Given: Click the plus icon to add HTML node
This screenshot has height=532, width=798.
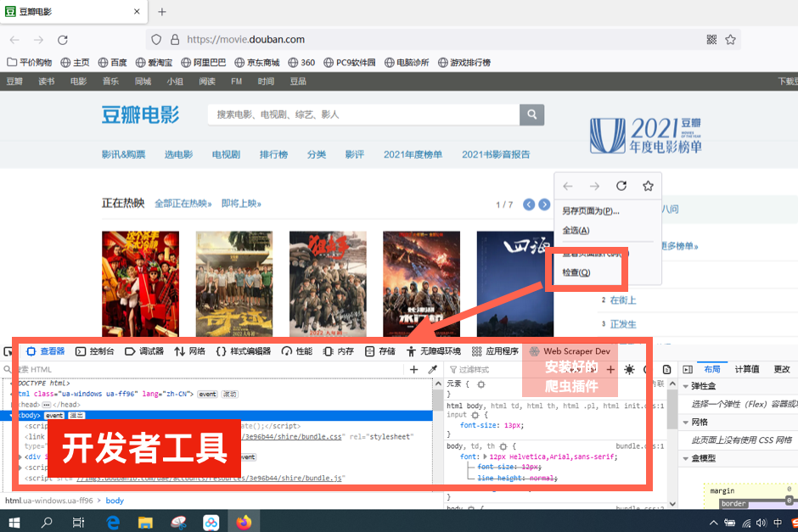Looking at the screenshot, I should 414,370.
